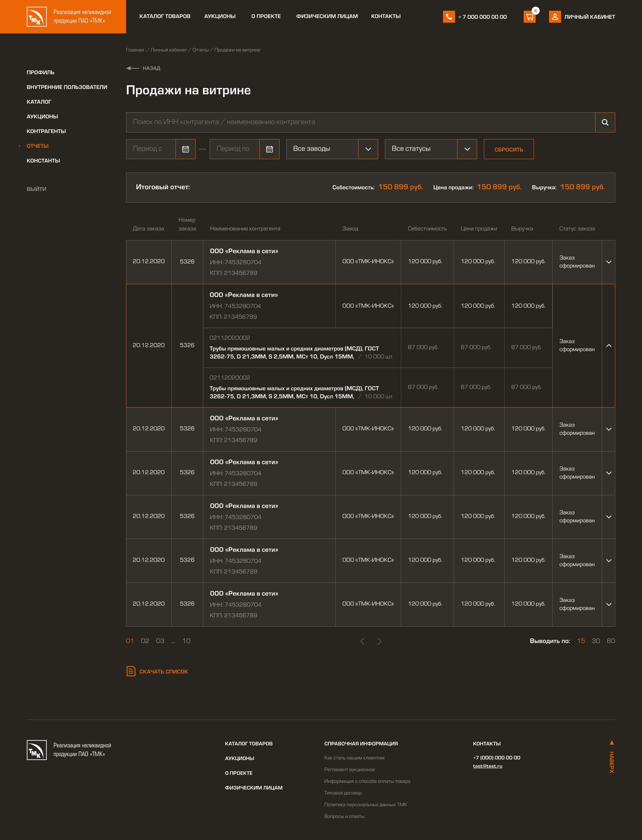This screenshot has width=642, height=840.
Task: Show 15 items per page
Action: click(581, 641)
